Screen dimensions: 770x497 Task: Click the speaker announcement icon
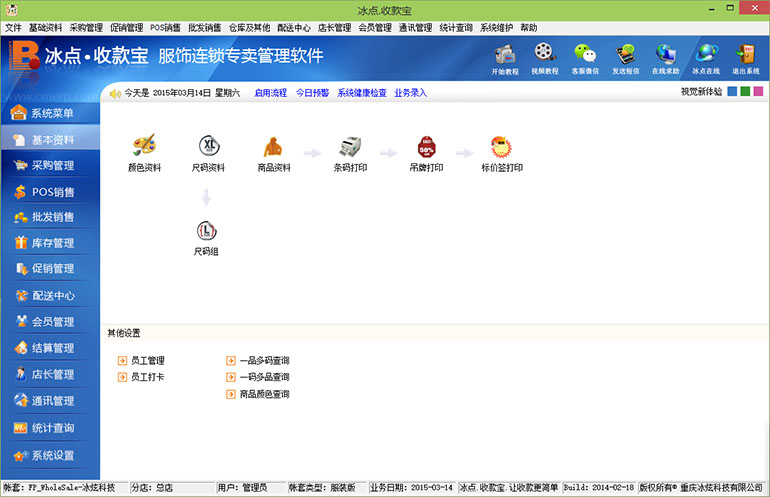tap(115, 93)
